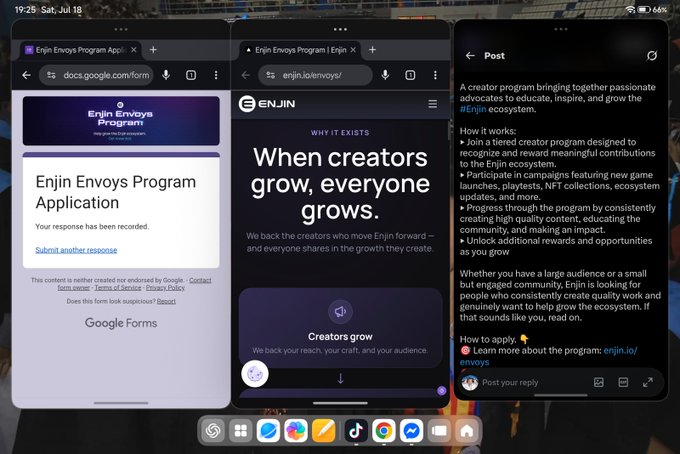Click the enjin.io/envoys/ address bar
This screenshot has height=454, width=680.
pyautogui.click(x=316, y=75)
